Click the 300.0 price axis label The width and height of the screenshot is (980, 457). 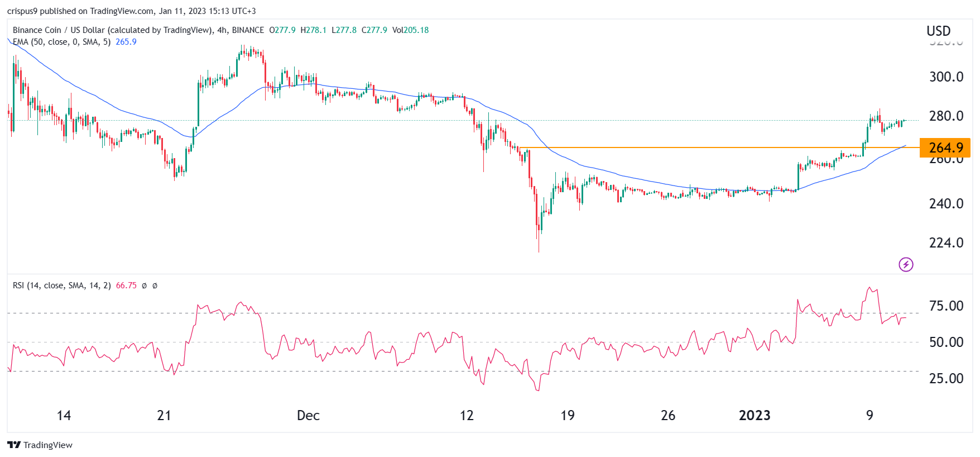(x=946, y=77)
